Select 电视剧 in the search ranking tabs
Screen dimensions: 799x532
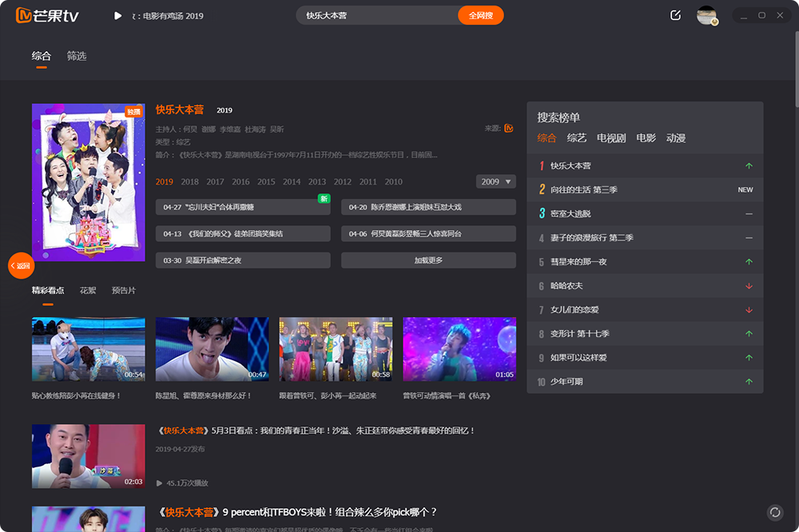point(611,137)
